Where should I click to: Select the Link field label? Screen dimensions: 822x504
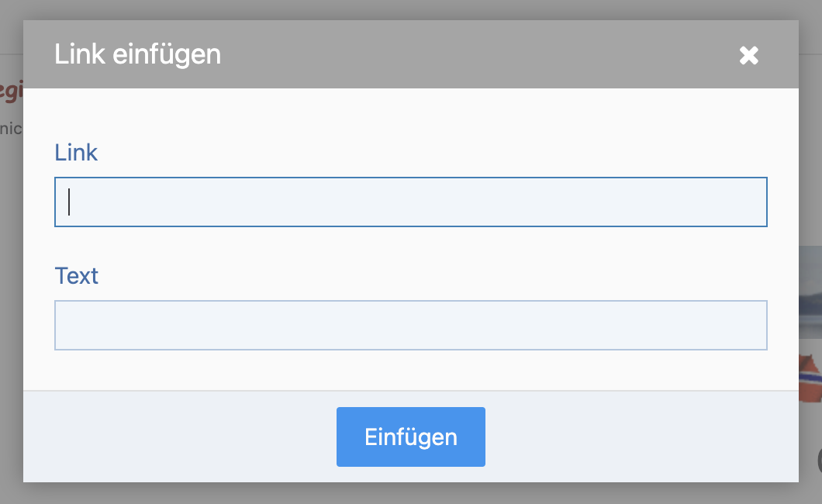click(x=76, y=153)
